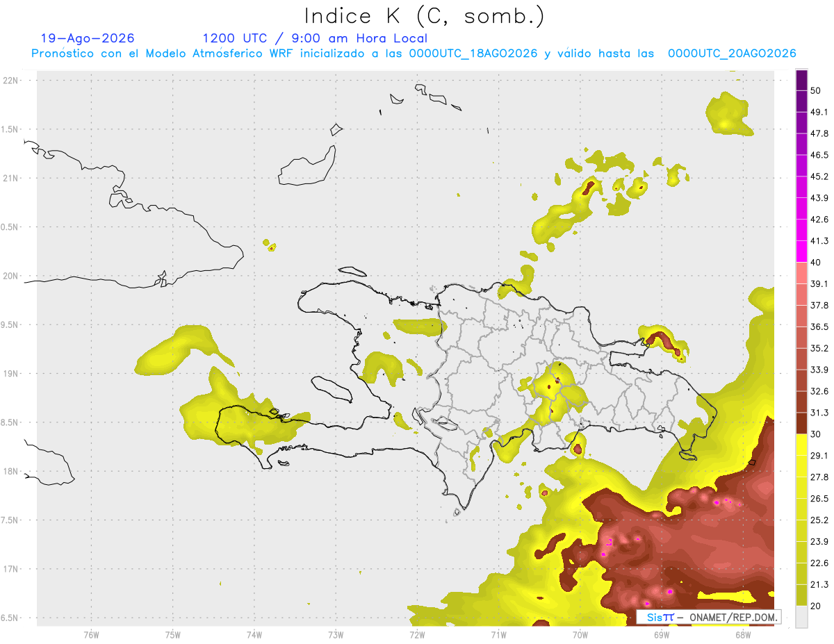Click the "71W" longitude label
This screenshot has width=834, height=644.
[x=498, y=634]
